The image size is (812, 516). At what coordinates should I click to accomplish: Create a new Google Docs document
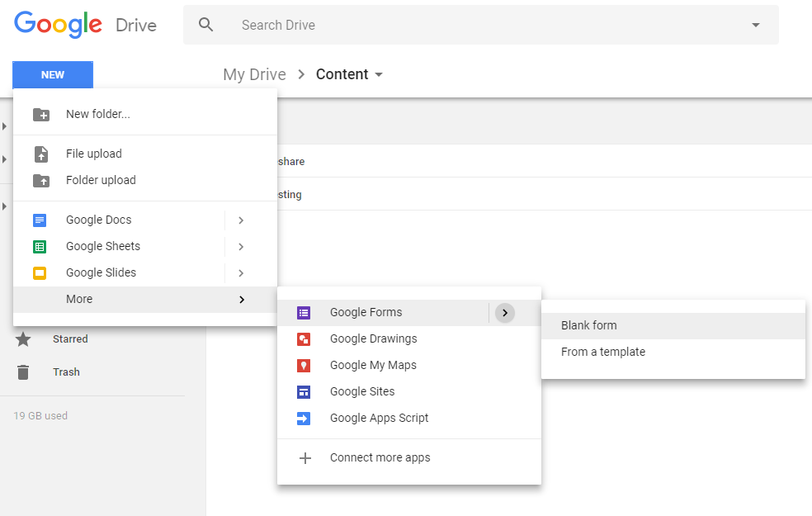pos(119,220)
